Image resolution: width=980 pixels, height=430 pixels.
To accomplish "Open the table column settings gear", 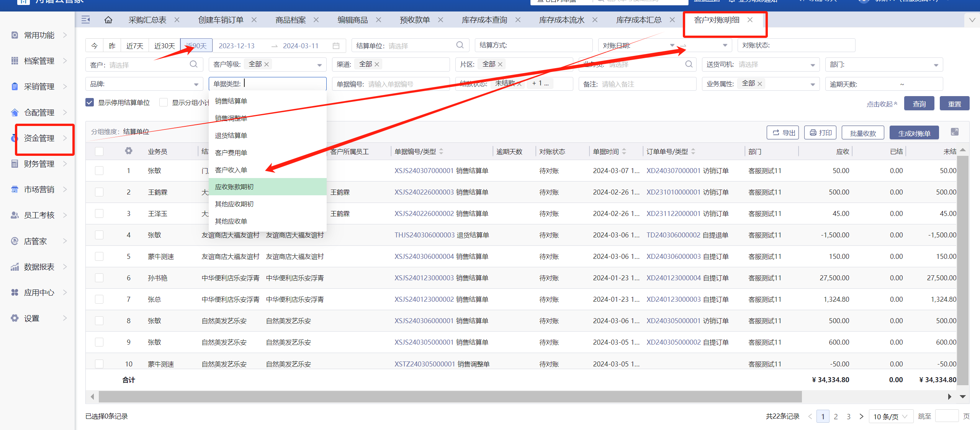I will point(129,151).
